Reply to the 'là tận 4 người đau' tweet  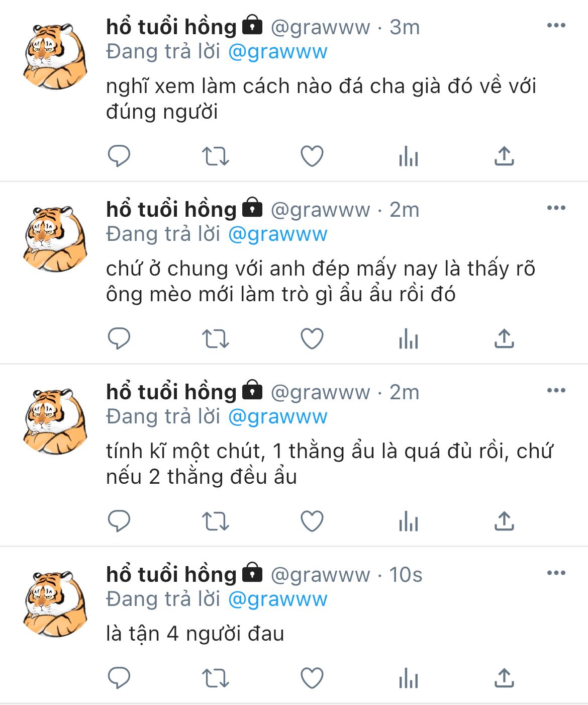(x=119, y=678)
